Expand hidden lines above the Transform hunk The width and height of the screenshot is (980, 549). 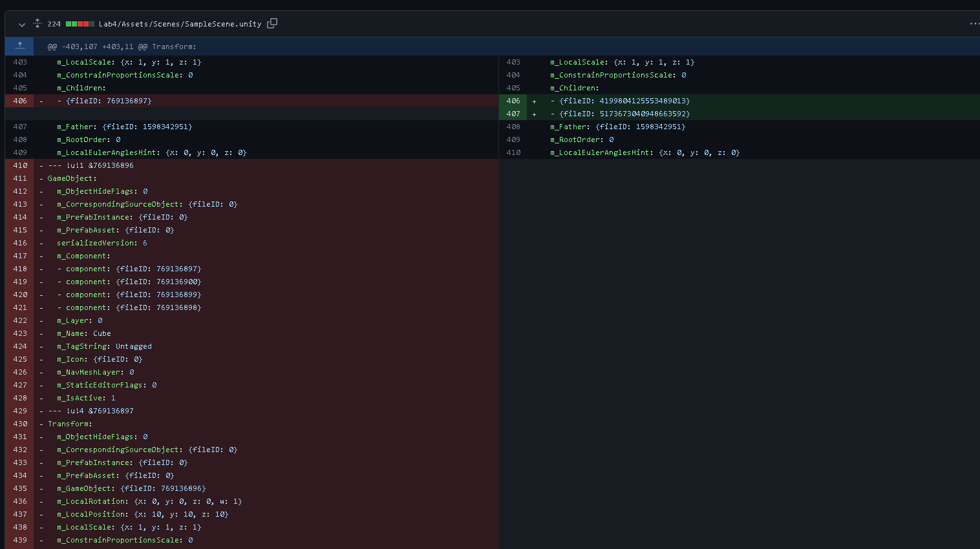point(20,46)
